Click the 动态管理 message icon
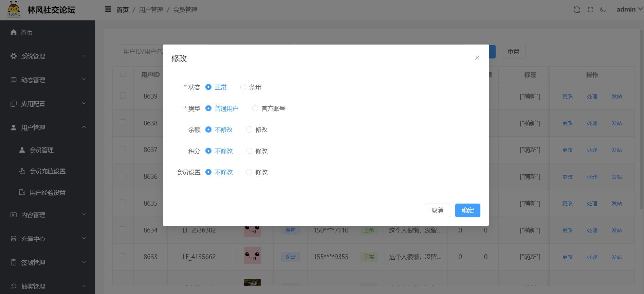Screen dimensions: 644x294 [x=14, y=80]
